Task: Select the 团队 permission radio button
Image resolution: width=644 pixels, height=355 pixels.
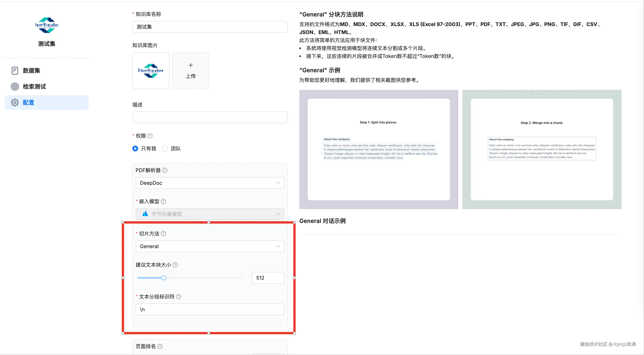Action: point(165,149)
